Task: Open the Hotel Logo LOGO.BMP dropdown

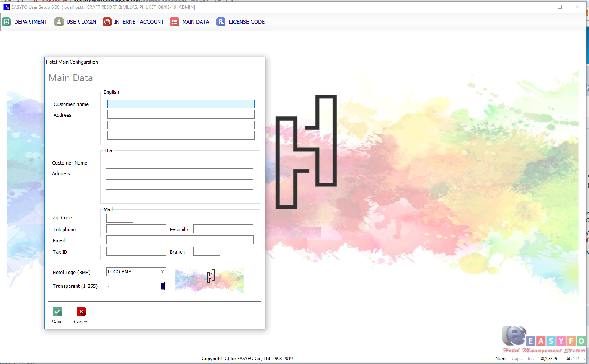Action: 136,271
